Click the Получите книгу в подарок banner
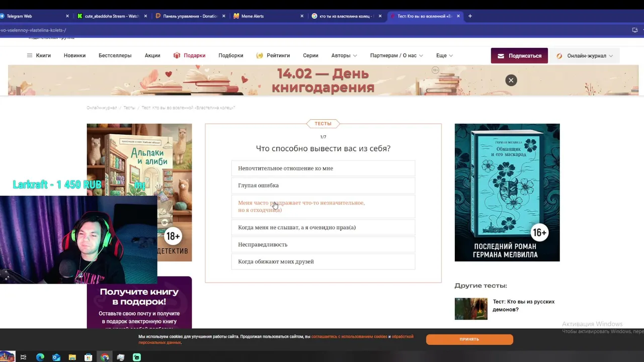The height and width of the screenshot is (362, 644). click(139, 302)
